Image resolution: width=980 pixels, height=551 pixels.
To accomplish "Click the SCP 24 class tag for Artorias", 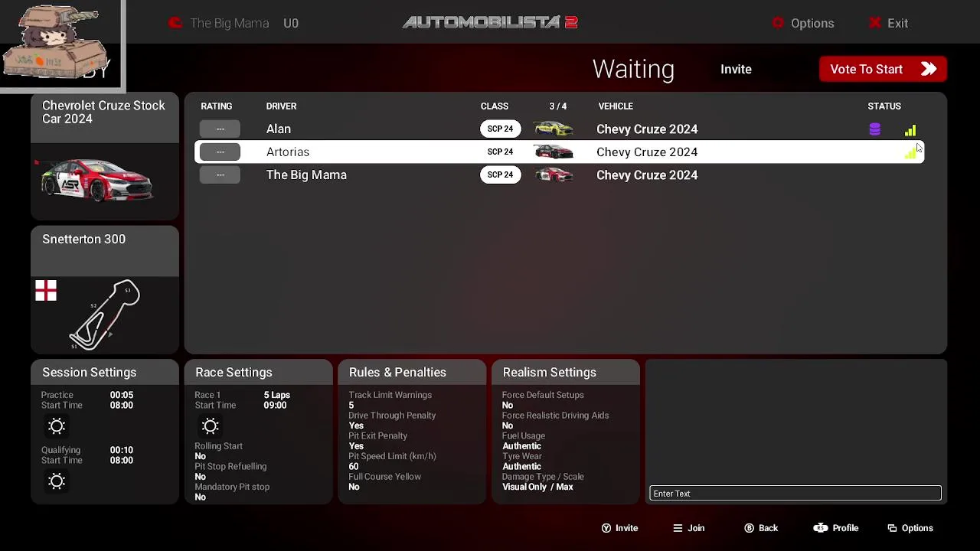I will click(500, 152).
